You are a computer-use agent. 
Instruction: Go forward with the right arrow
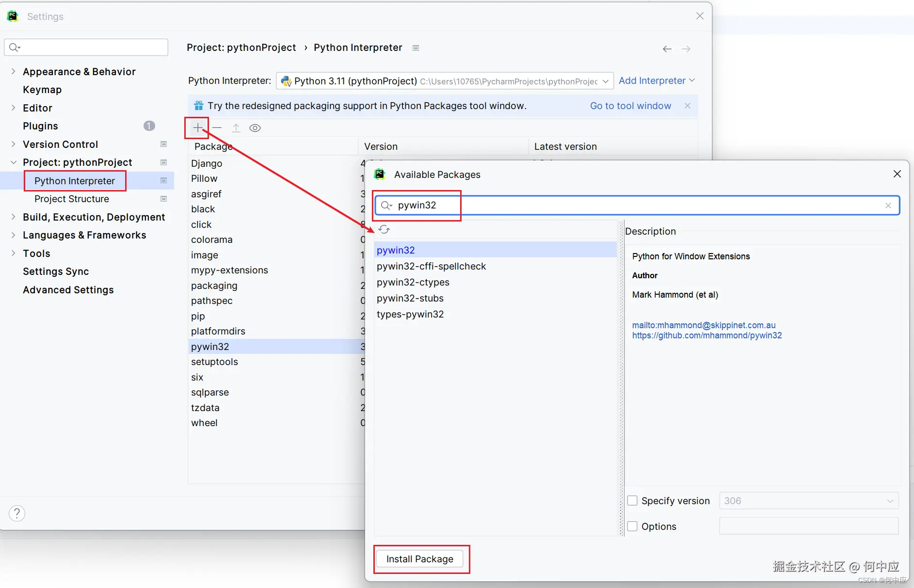click(686, 49)
